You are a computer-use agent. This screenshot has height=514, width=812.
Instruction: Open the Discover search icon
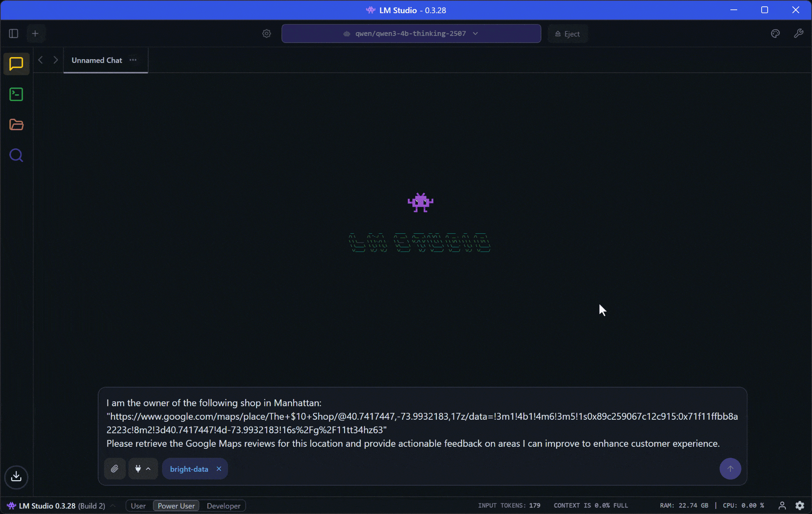coord(16,156)
